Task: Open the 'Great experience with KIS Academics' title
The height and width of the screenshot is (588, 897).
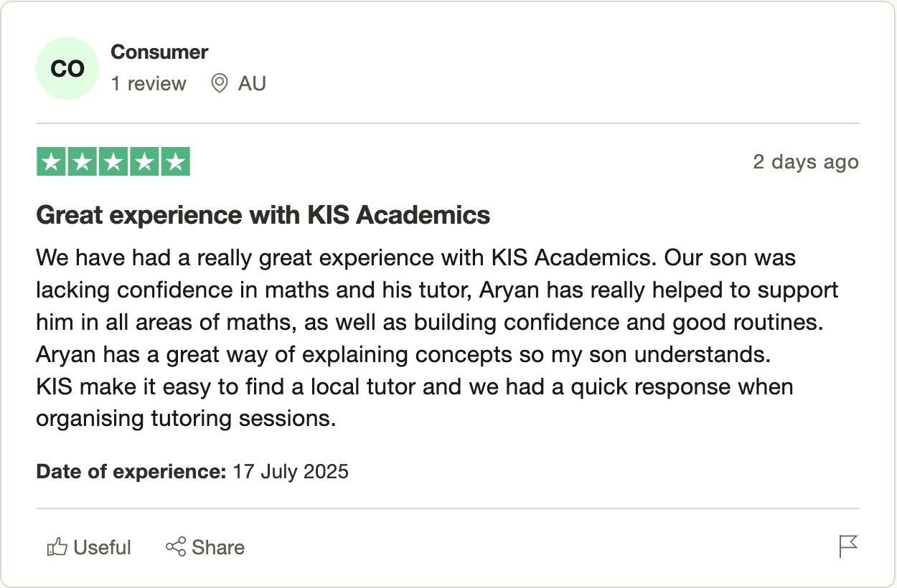Action: click(263, 215)
